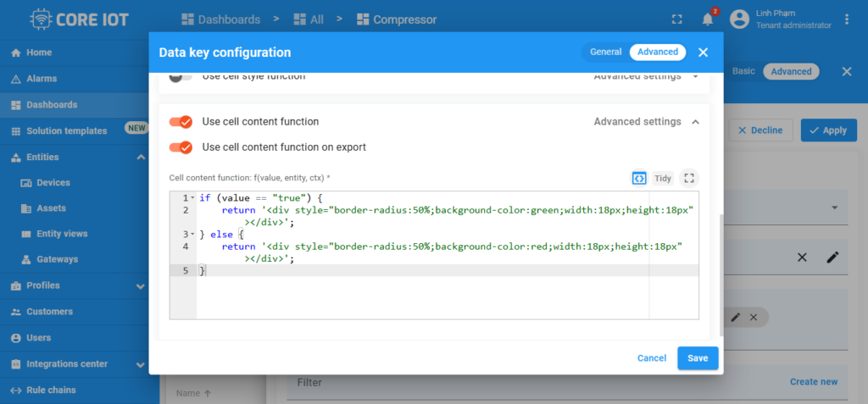The height and width of the screenshot is (404, 868).
Task: Click the code editor mode icon
Action: coord(639,178)
